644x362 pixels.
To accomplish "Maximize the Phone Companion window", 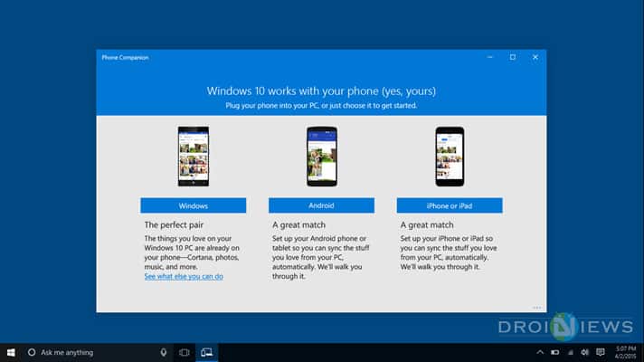I will pyautogui.click(x=513, y=57).
